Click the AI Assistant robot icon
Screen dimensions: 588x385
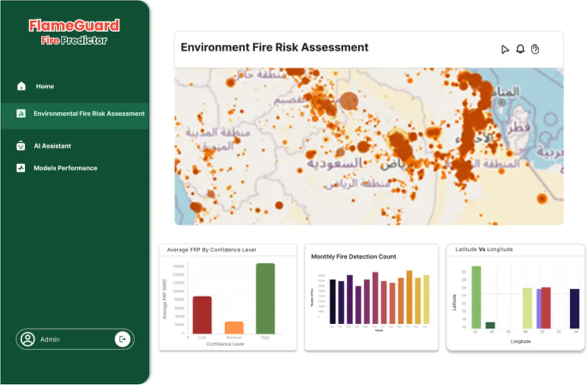[21, 146]
